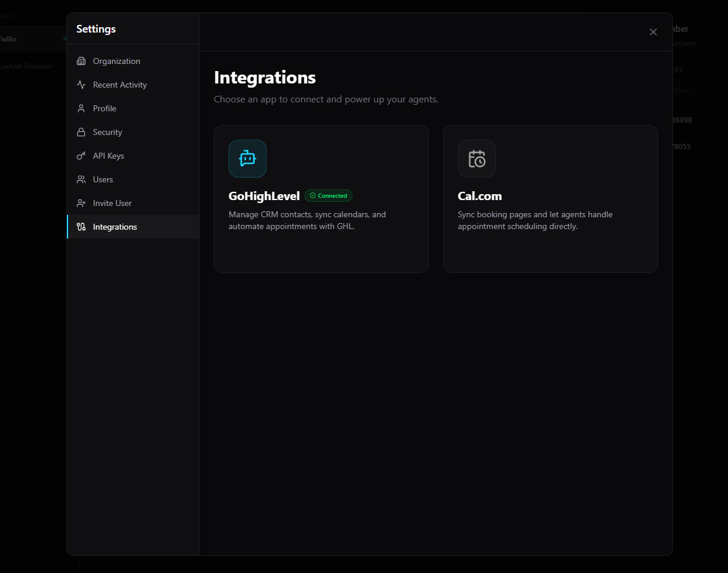Click the API Keys key icon
This screenshot has height=573, width=728.
click(81, 156)
